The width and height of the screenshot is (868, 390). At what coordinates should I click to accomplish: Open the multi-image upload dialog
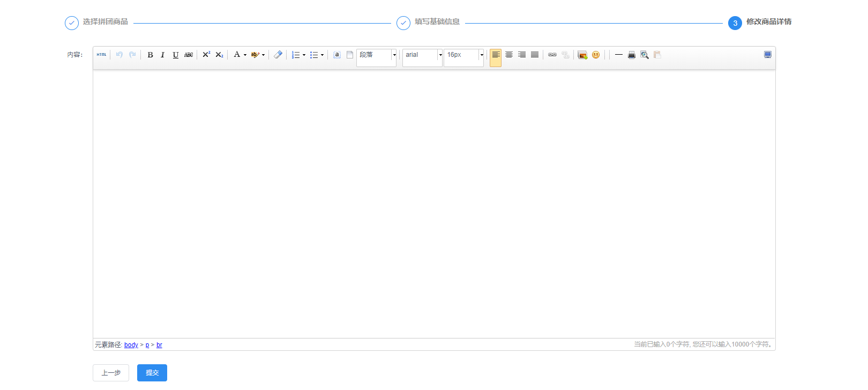pos(582,55)
